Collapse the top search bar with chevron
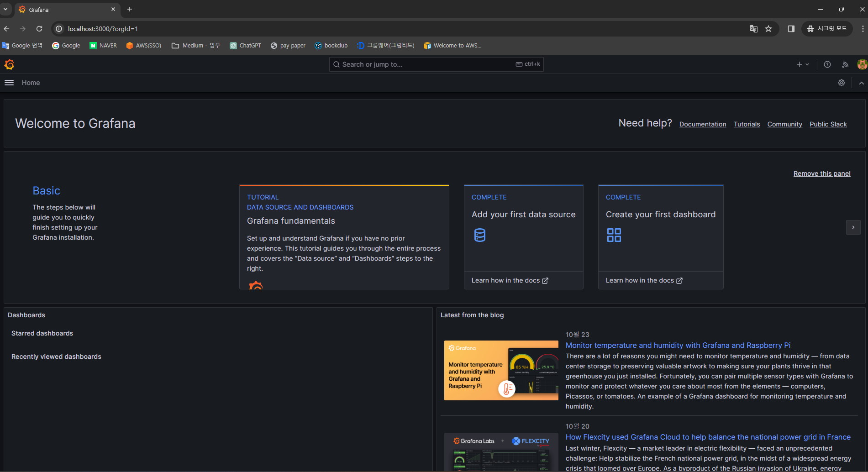Image resolution: width=868 pixels, height=472 pixels. [861, 83]
